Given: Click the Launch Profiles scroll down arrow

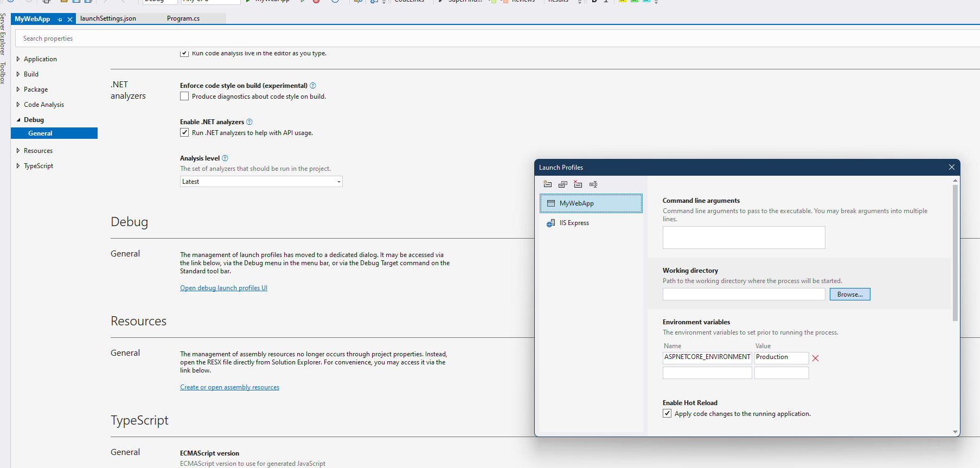Looking at the screenshot, I should point(955,432).
